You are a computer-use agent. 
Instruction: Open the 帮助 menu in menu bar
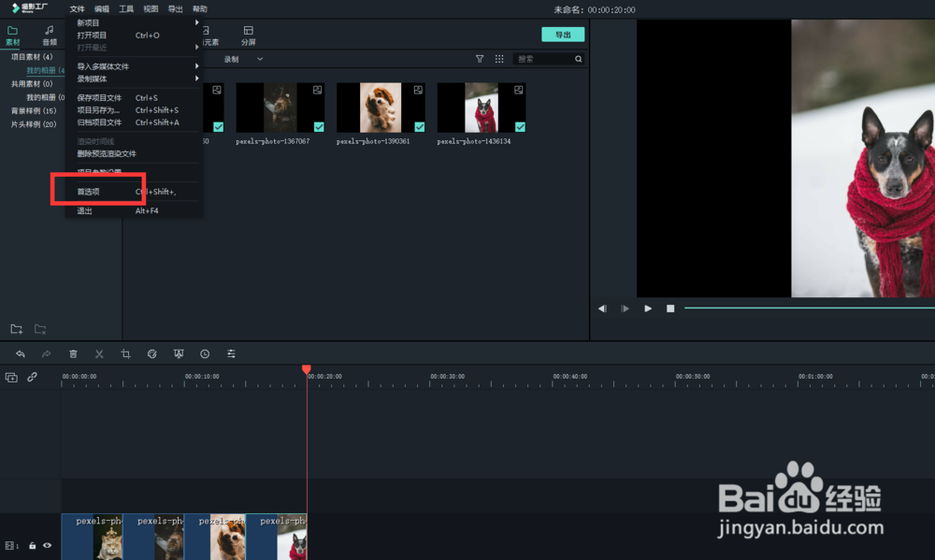click(200, 9)
